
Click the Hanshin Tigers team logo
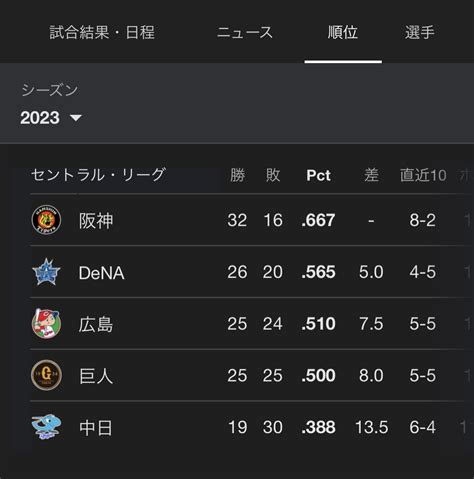[x=46, y=220]
